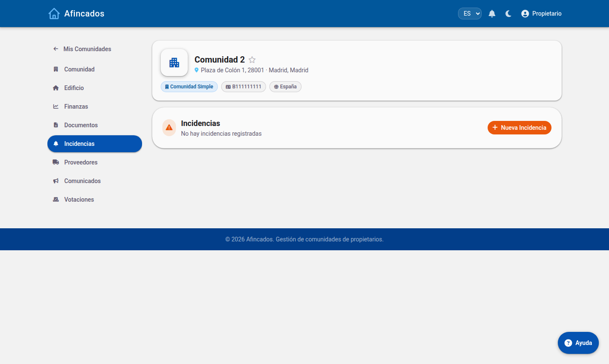Click the plus icon in Nueva Incidencia
The width and height of the screenshot is (609, 364).
coord(495,128)
